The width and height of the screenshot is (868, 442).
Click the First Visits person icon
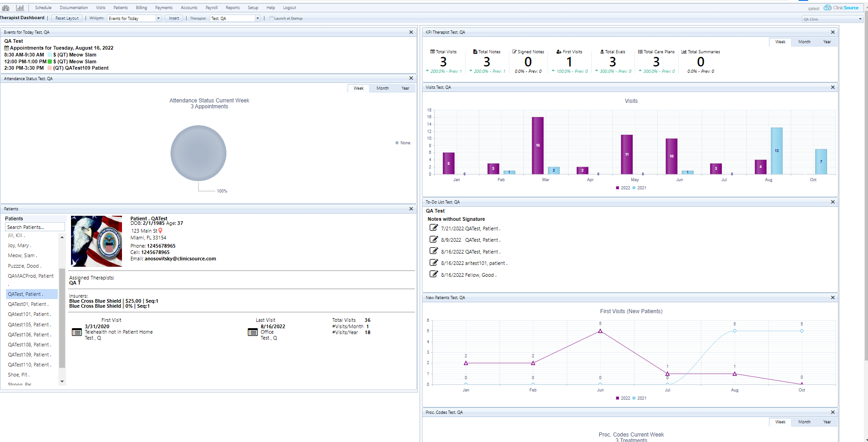[558, 51]
